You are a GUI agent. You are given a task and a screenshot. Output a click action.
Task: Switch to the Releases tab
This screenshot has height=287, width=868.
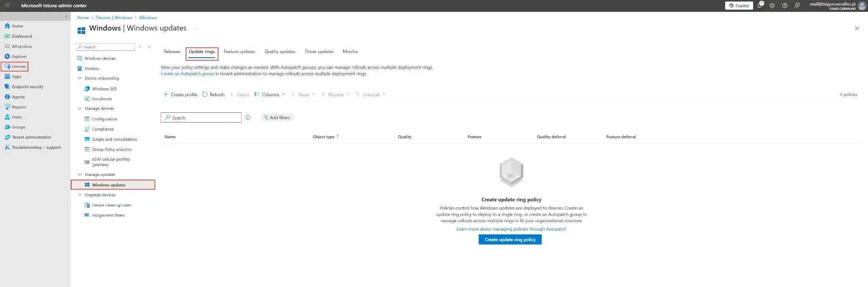[x=172, y=52]
